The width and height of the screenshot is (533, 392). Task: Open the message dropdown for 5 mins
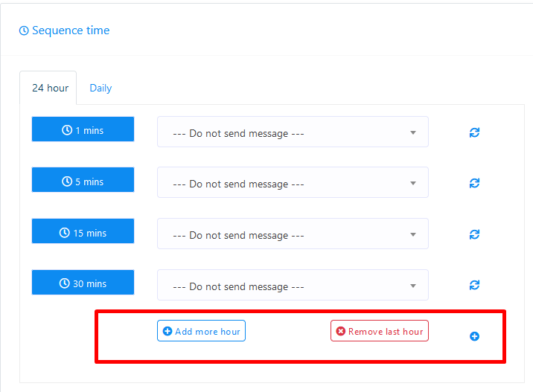[x=293, y=184]
